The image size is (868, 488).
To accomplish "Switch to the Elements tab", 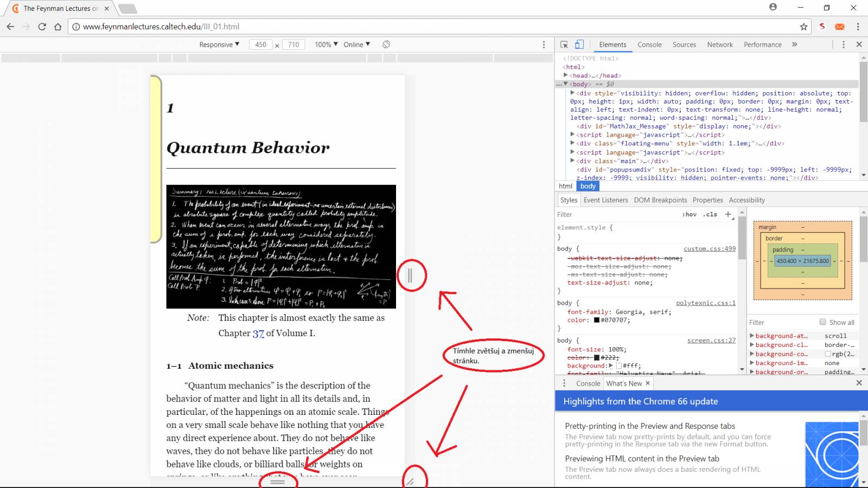I will tap(612, 44).
